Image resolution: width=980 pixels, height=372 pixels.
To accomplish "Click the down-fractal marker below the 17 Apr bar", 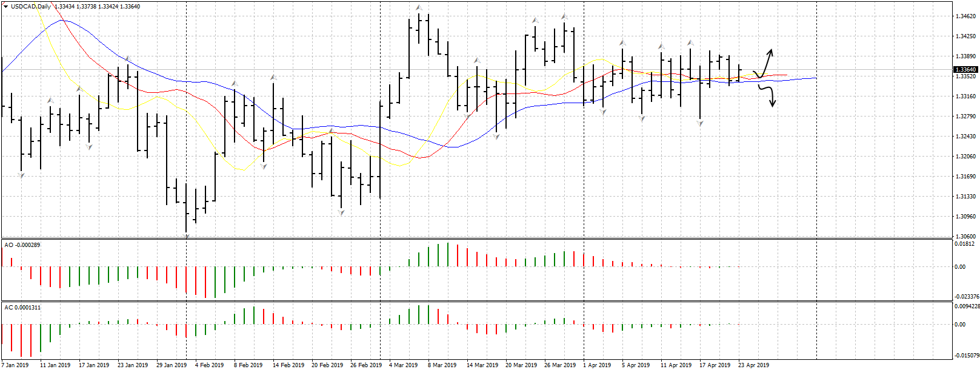I will (x=700, y=123).
